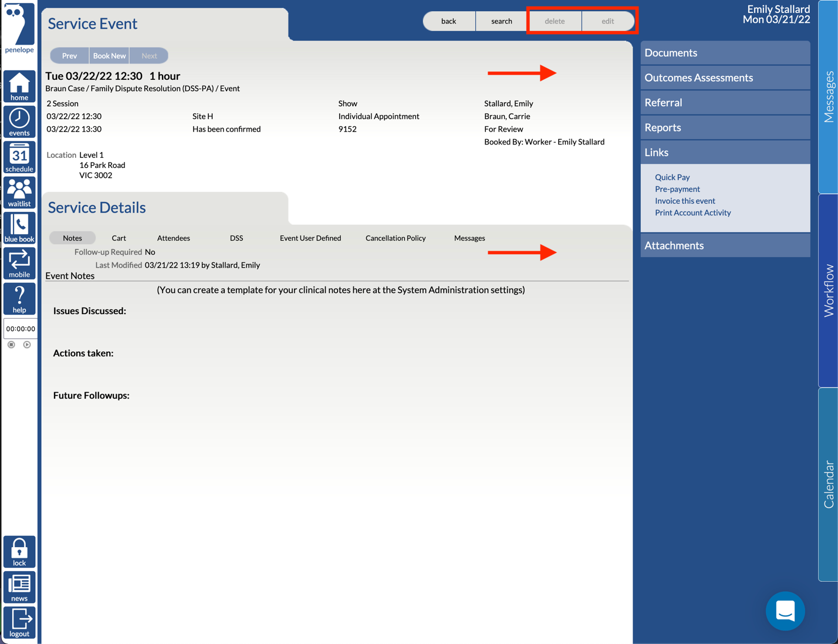Open the chat bubble widget

point(785,611)
